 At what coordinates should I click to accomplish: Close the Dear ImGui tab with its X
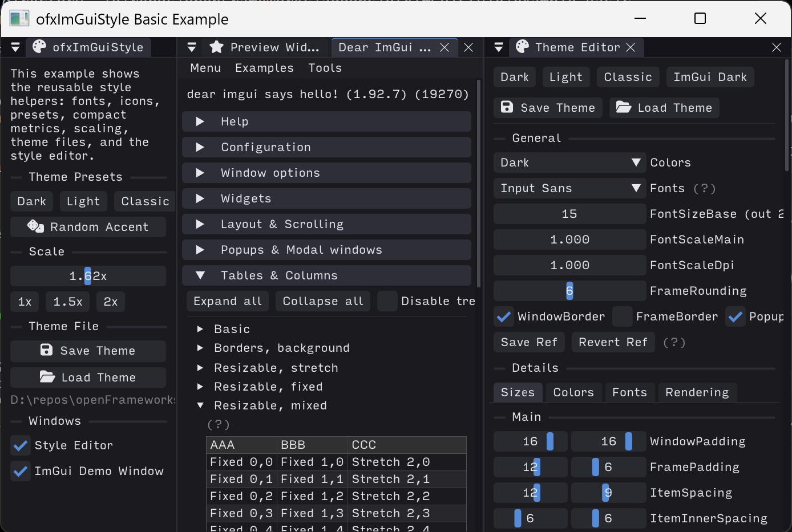tap(445, 47)
